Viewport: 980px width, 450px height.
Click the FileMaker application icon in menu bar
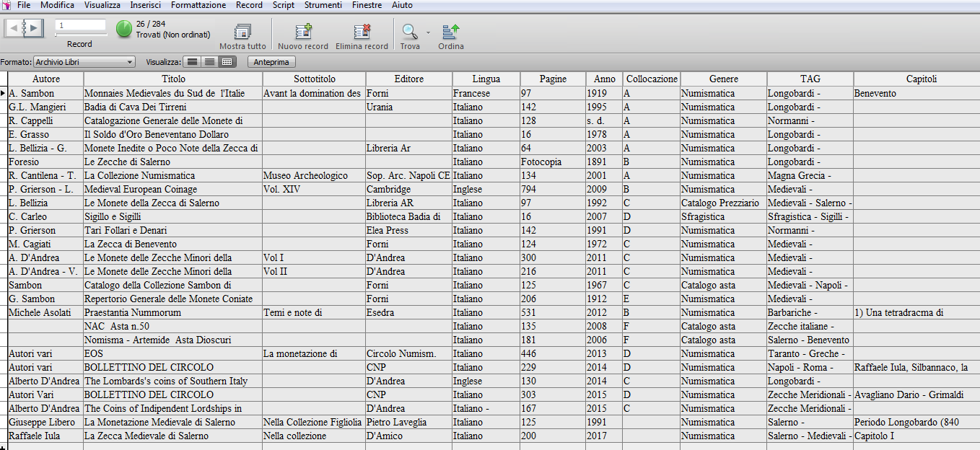pyautogui.click(x=6, y=5)
